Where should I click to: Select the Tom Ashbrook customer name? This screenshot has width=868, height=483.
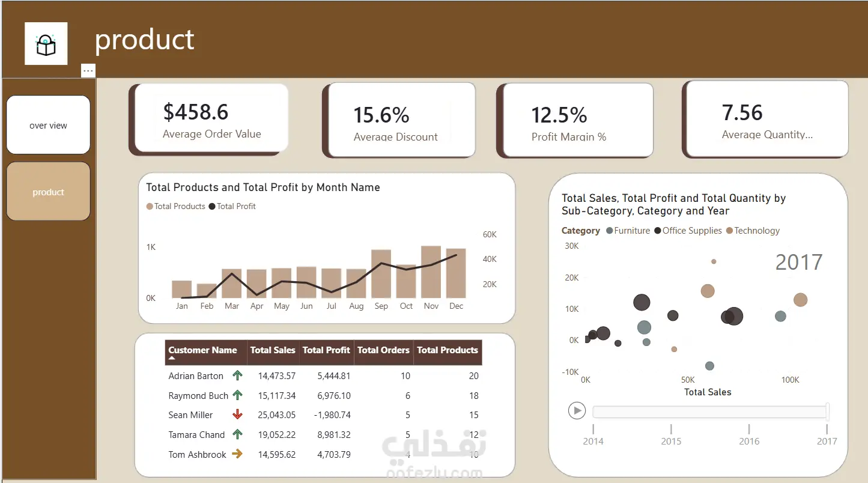coord(197,455)
